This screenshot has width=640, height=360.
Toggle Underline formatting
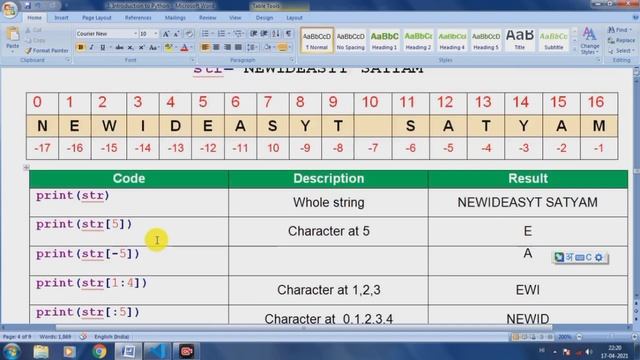102,47
